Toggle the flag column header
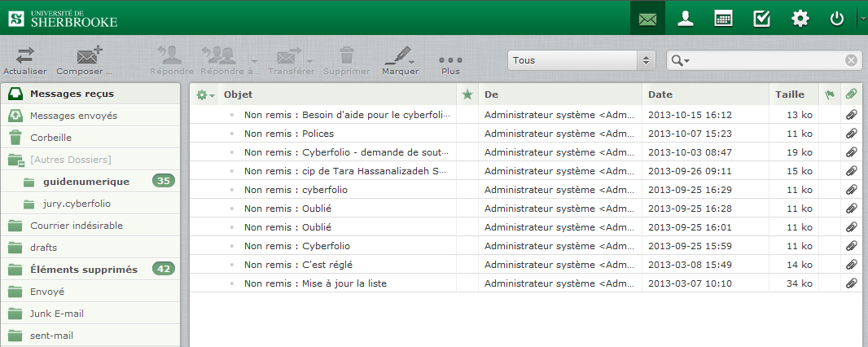This screenshot has width=868, height=347. pos(830,94)
